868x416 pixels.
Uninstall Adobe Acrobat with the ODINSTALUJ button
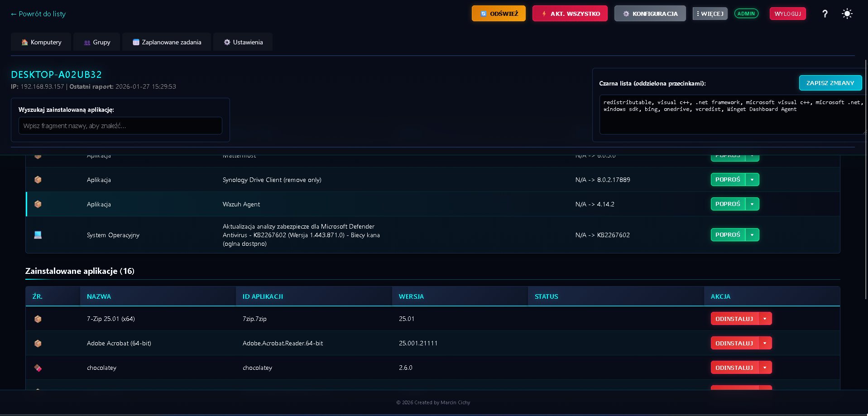734,343
